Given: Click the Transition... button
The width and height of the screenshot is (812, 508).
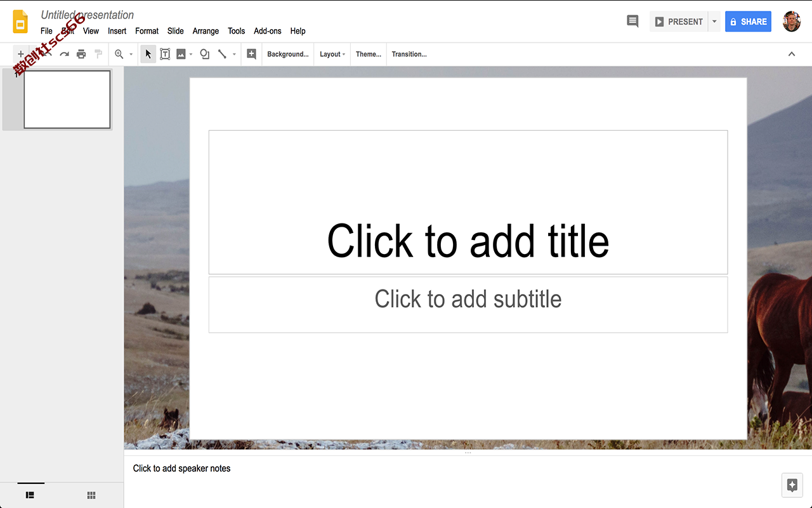Looking at the screenshot, I should coord(409,54).
